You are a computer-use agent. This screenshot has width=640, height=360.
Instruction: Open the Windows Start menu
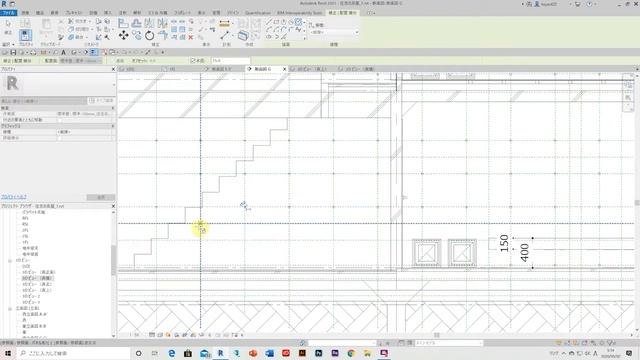pyautogui.click(x=8, y=353)
